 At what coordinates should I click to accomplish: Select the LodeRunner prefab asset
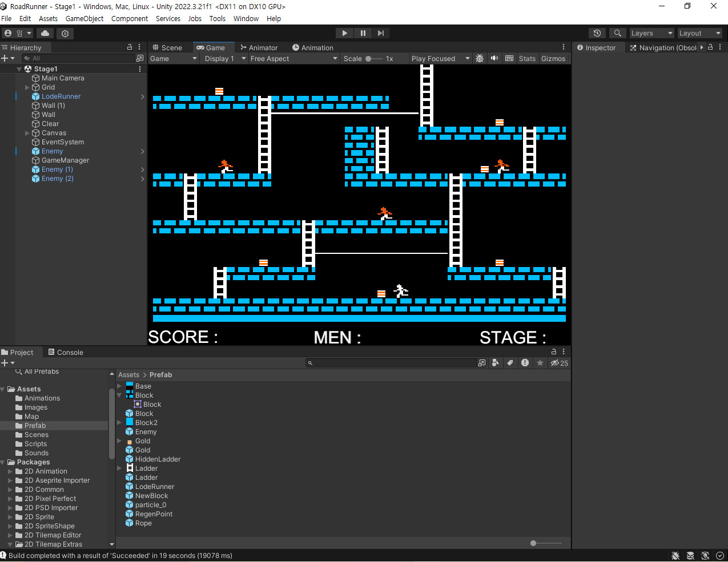pyautogui.click(x=154, y=487)
